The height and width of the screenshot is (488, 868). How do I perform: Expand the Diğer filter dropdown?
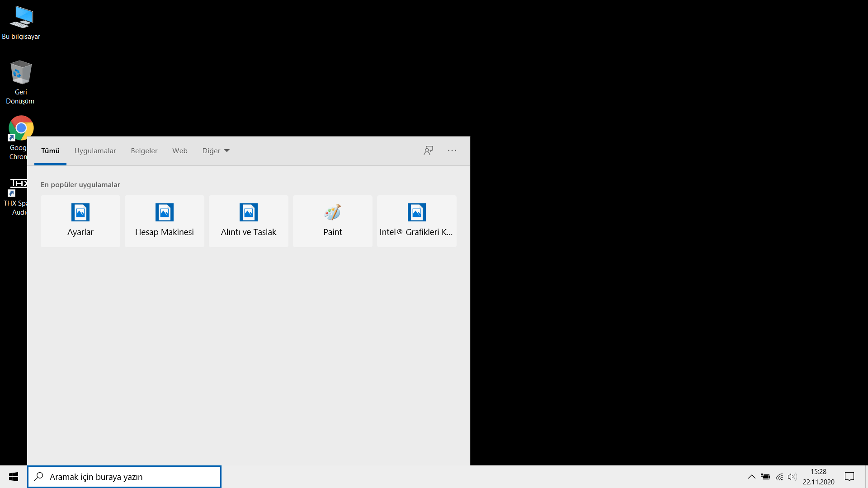216,150
